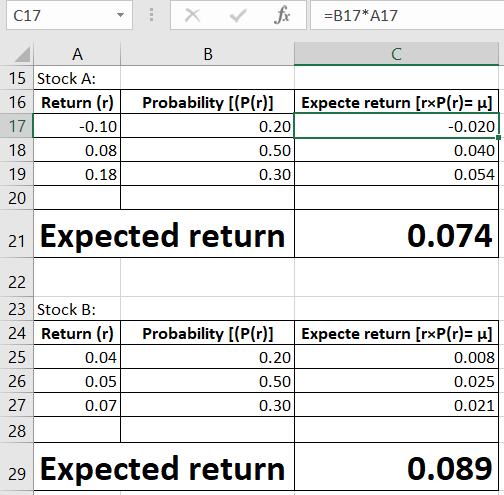Open the Name Box dropdown arrow
The width and height of the screenshot is (504, 495).
pyautogui.click(x=120, y=15)
